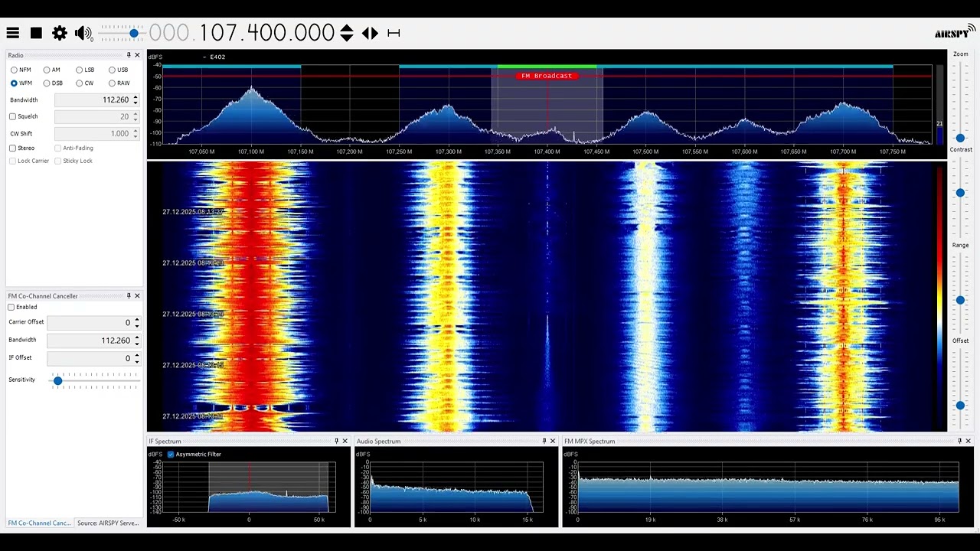Select CW demodulation mode
Screen dimensions: 980x551
[84, 83]
